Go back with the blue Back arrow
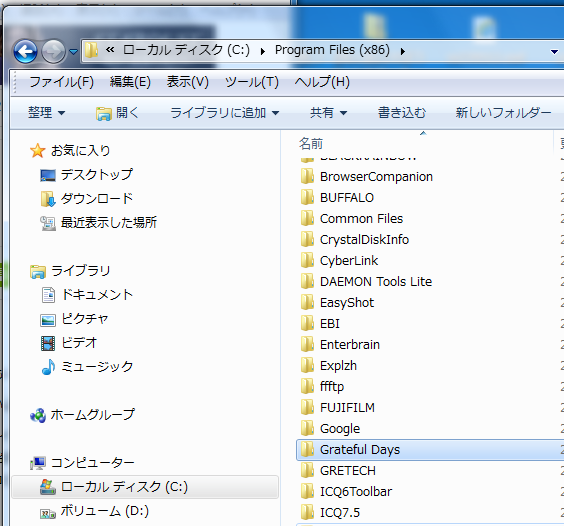This screenshot has width=564, height=526. (x=25, y=51)
